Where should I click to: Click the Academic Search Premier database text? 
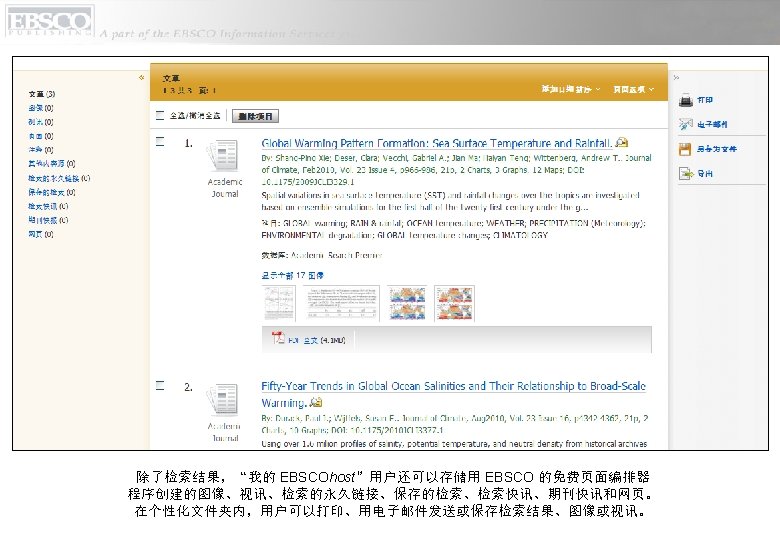[336, 255]
